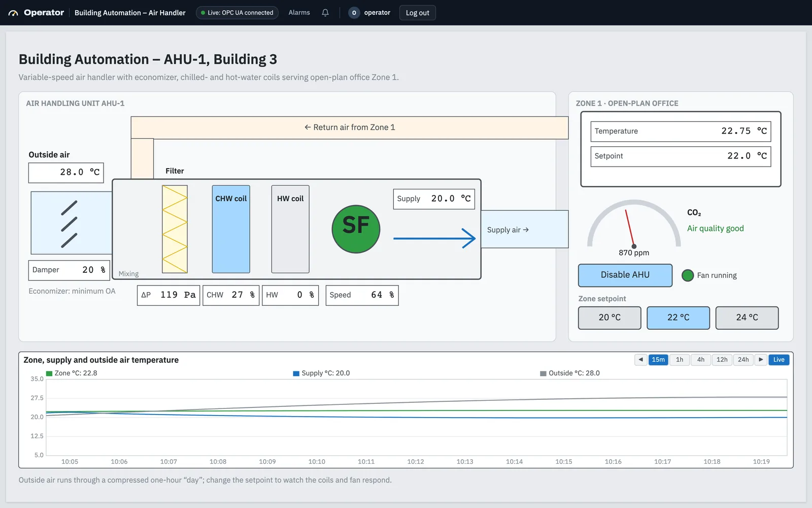Step chart back with left arrow

click(x=641, y=360)
